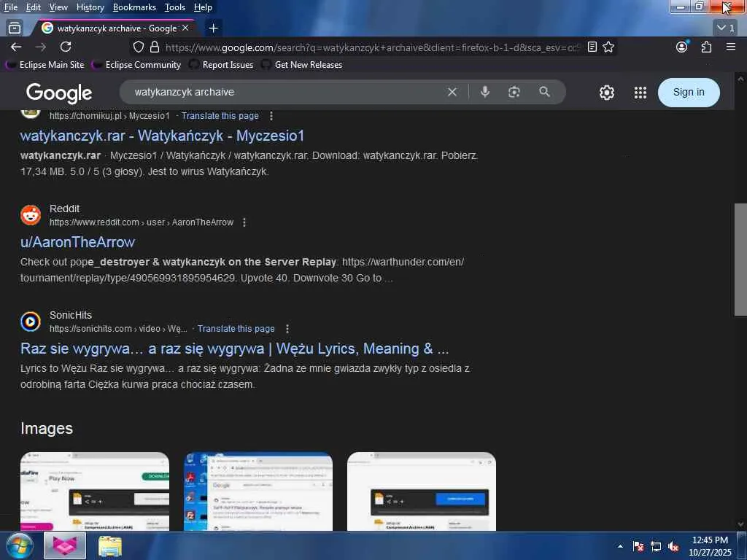Open more options for chomikuj.pl result

pos(271,116)
